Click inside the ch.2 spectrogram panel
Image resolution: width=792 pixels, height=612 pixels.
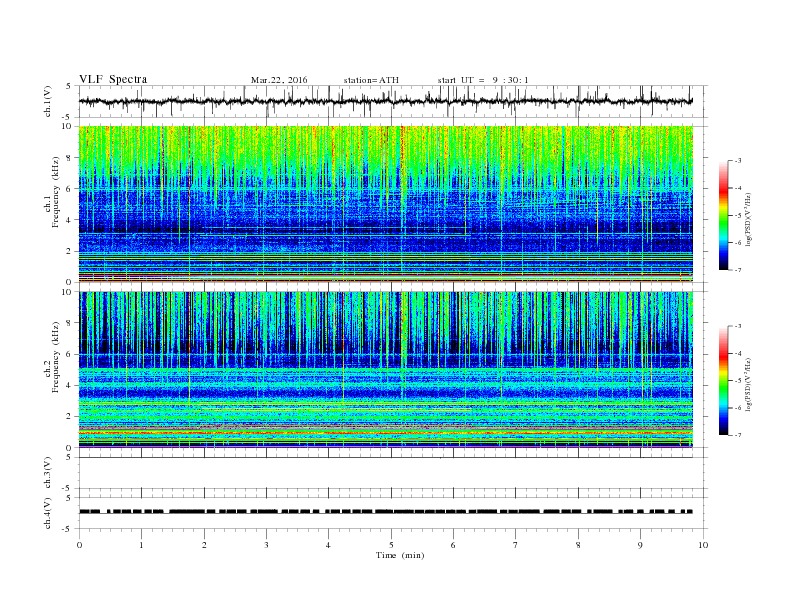click(386, 370)
